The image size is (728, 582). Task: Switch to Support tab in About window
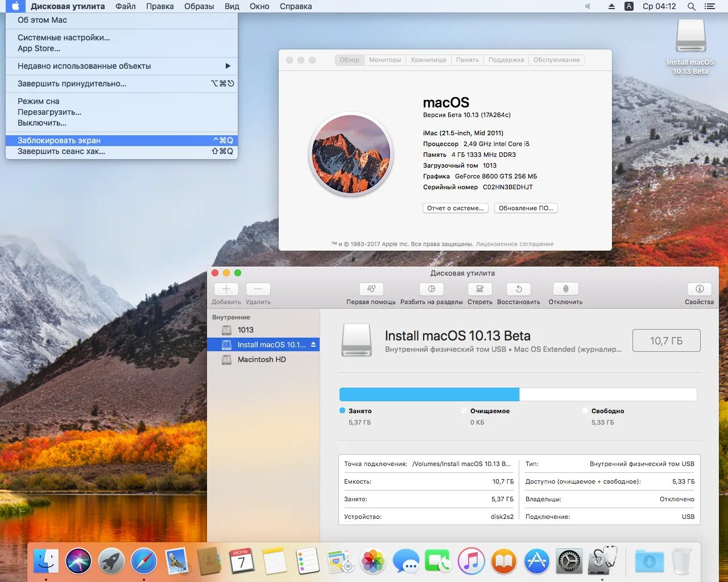(506, 60)
